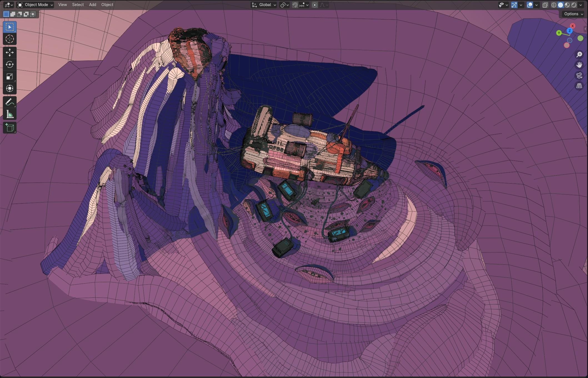Select the Add Cube tool
Screen dimensions: 588x378
(9, 128)
